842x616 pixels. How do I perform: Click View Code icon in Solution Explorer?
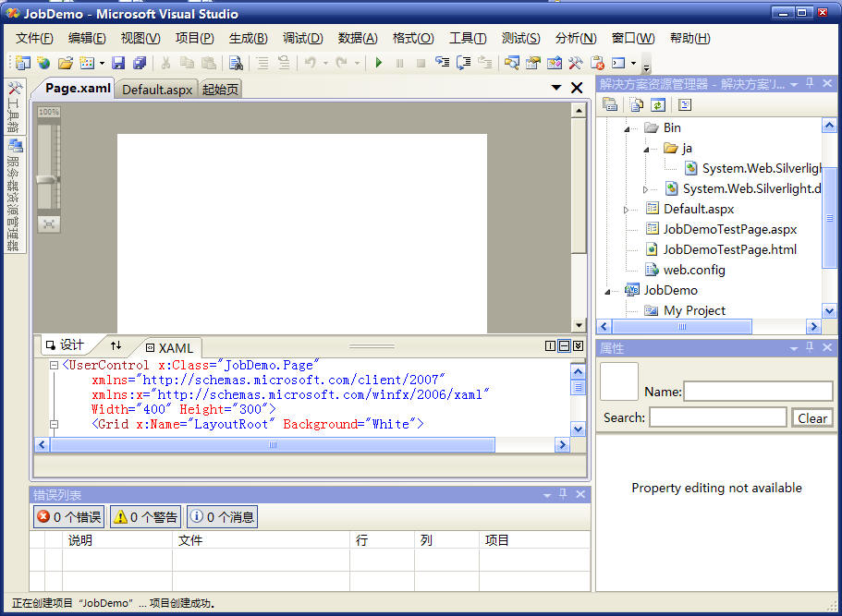pyautogui.click(x=685, y=104)
